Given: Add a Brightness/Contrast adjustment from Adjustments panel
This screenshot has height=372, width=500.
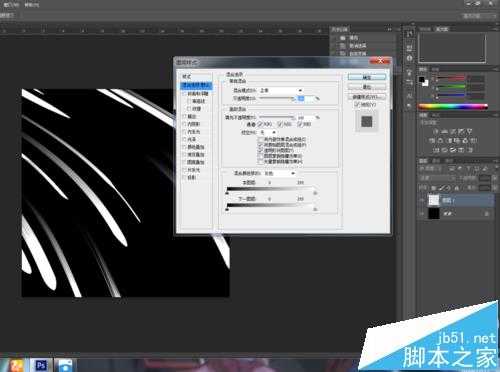Looking at the screenshot, I should pyautogui.click(x=435, y=131).
